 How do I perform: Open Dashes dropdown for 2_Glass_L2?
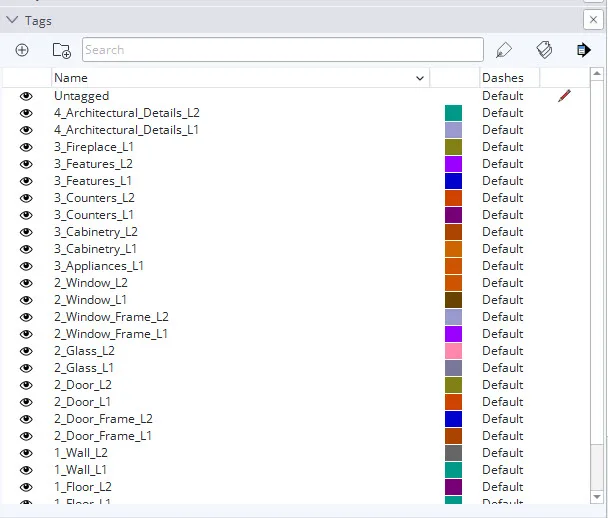pyautogui.click(x=503, y=351)
